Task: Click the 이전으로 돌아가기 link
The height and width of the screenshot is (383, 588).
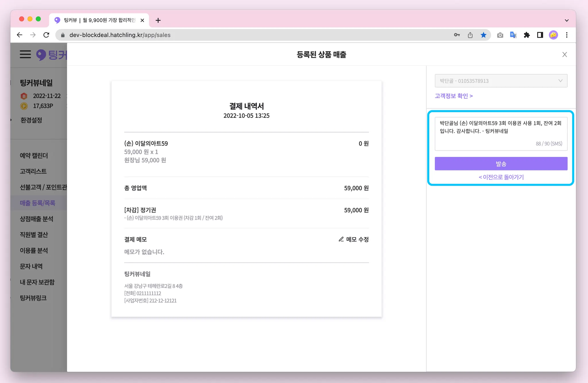Action: coord(501,177)
